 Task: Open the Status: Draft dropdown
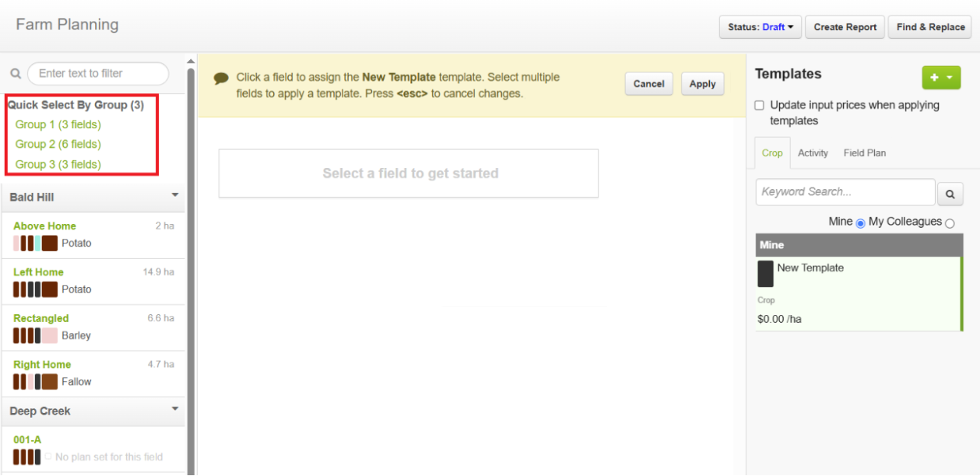[x=760, y=27]
